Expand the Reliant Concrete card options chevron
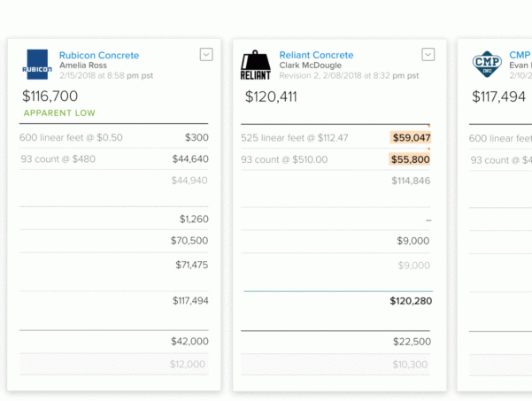The image size is (532, 401). point(428,55)
